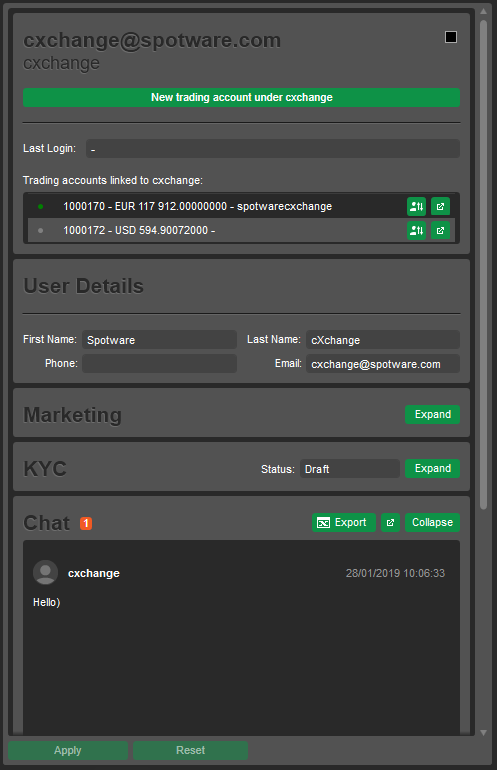Click the cxchange chat avatar
This screenshot has height=770, width=497.
click(45, 573)
